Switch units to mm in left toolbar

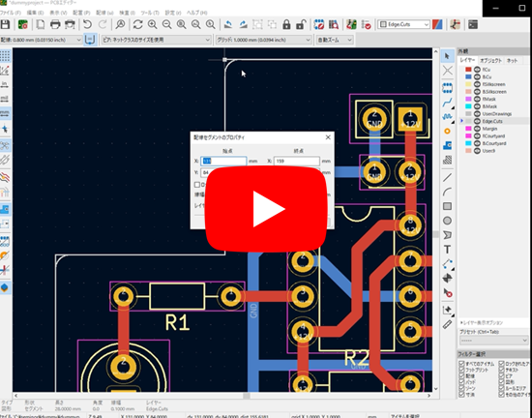(x=5, y=113)
